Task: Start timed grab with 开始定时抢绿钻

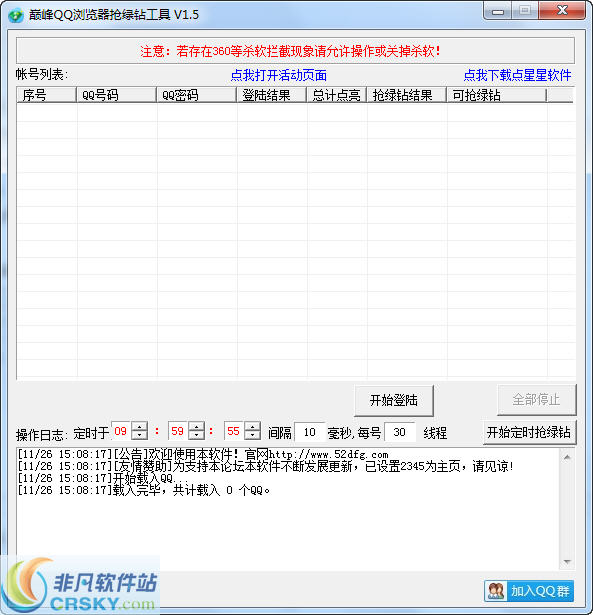Action: (529, 432)
